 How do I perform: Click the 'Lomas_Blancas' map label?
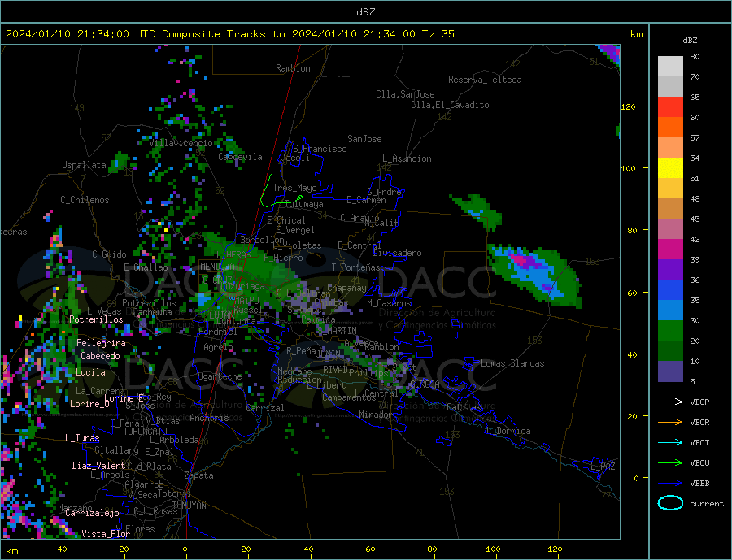pos(512,363)
